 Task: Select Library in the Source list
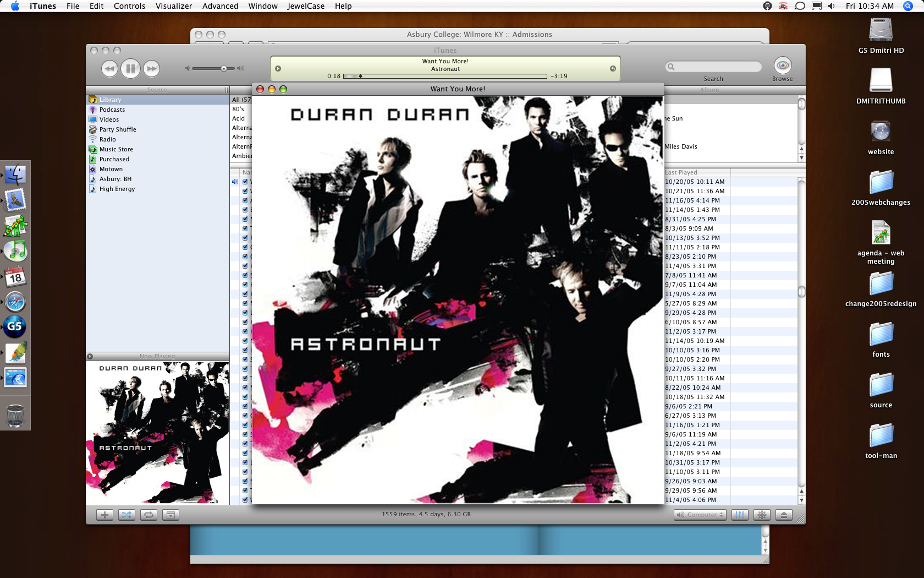point(157,100)
